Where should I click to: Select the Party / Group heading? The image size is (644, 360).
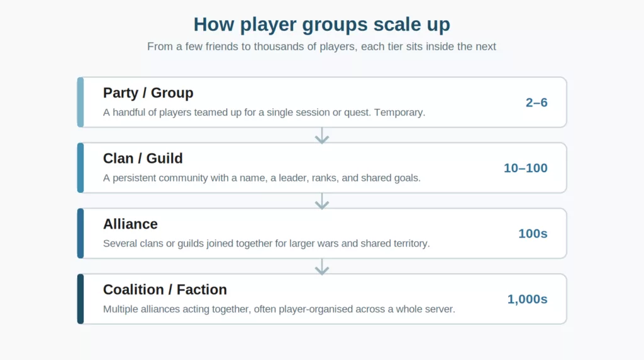click(148, 93)
